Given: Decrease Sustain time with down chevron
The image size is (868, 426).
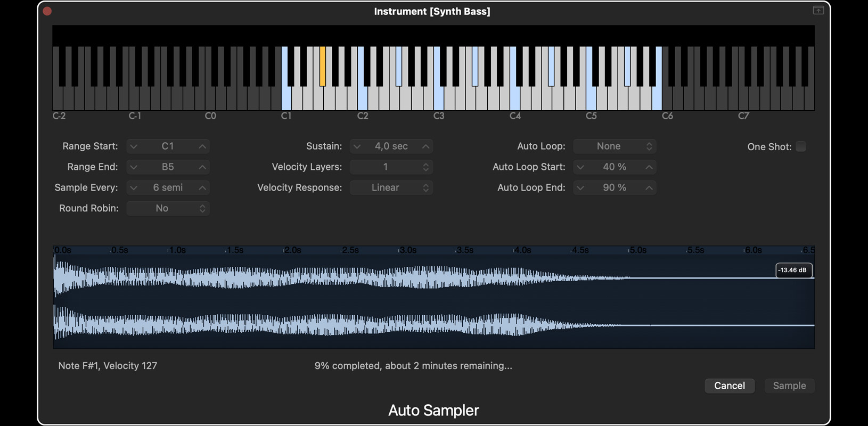Looking at the screenshot, I should point(357,146).
